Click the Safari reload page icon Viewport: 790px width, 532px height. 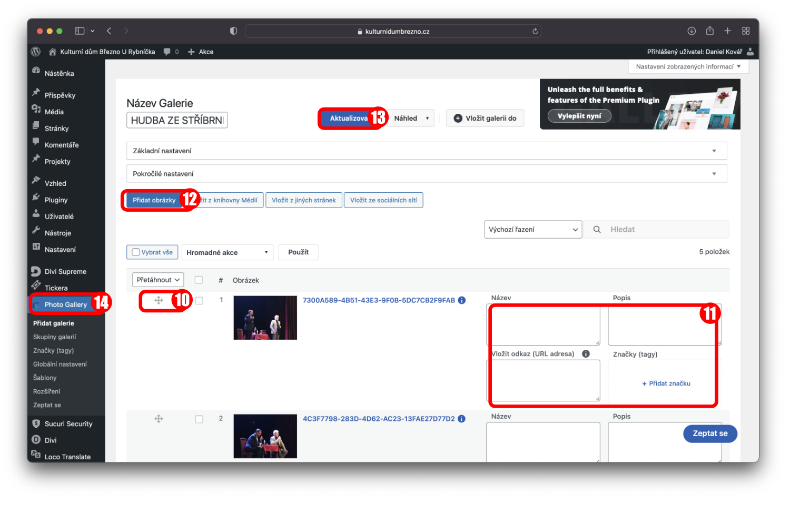535,31
